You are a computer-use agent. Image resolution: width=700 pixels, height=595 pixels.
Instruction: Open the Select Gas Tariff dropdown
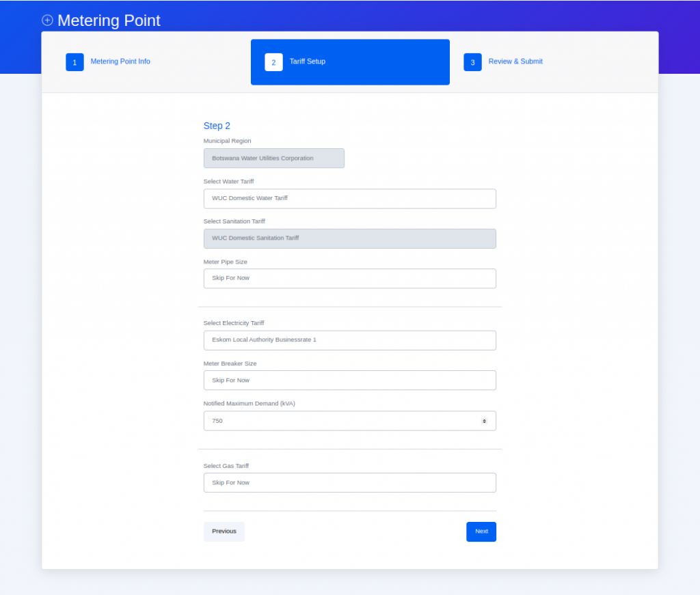click(x=349, y=482)
